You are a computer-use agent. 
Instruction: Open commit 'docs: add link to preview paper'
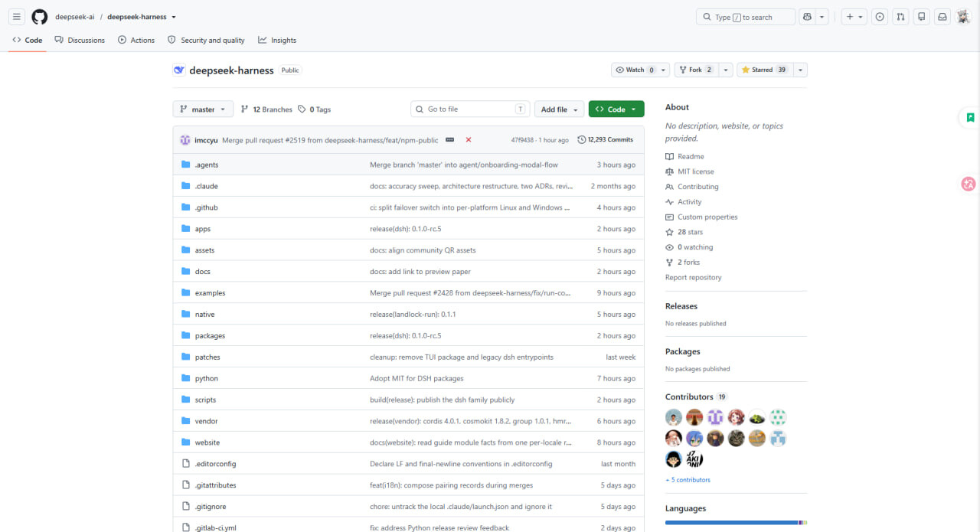pos(420,272)
